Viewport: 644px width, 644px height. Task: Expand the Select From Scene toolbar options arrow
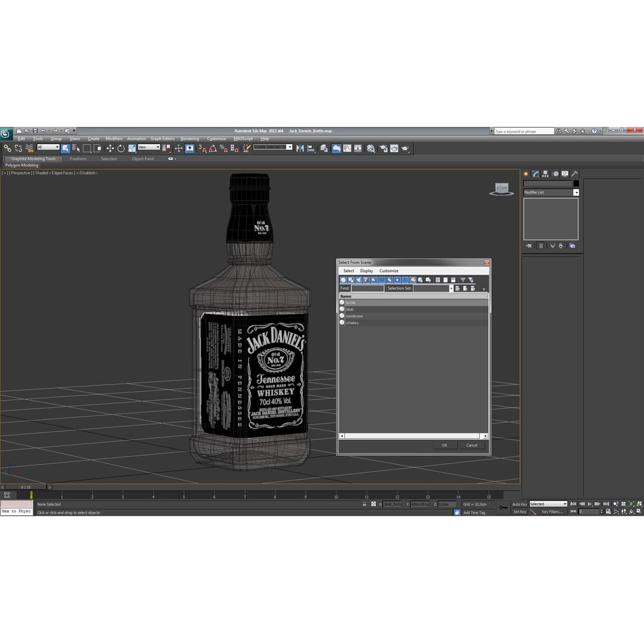coord(484,289)
